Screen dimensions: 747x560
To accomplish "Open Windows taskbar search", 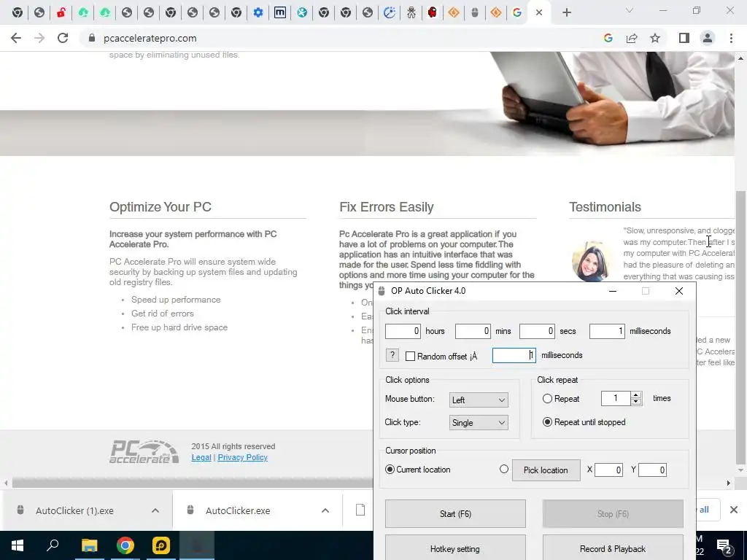I will pos(53,545).
